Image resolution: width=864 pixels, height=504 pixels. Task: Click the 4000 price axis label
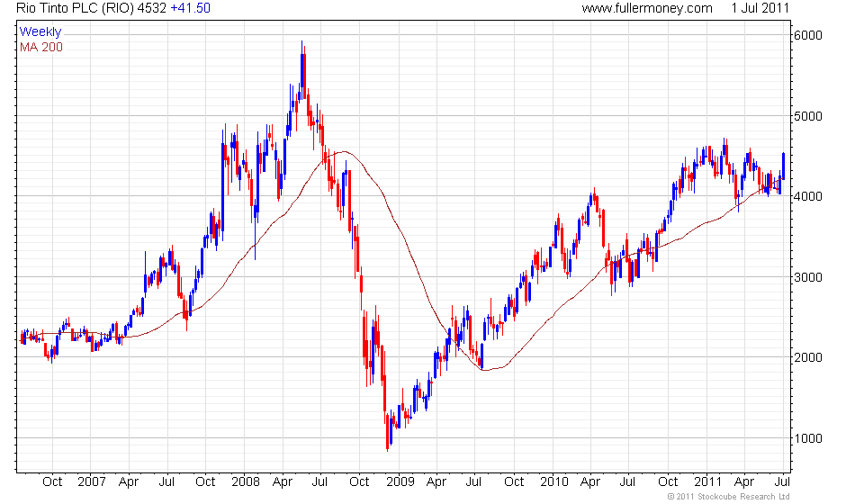(x=808, y=196)
